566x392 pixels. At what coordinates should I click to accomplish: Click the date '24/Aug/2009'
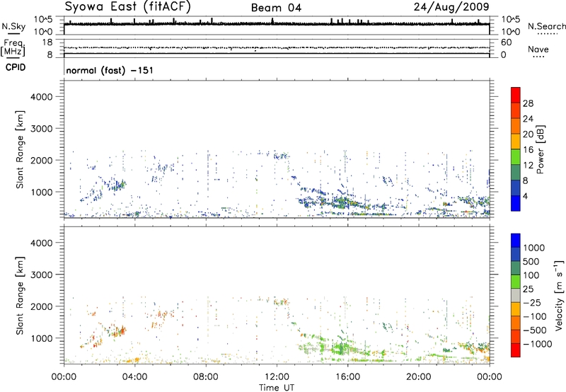click(451, 6)
